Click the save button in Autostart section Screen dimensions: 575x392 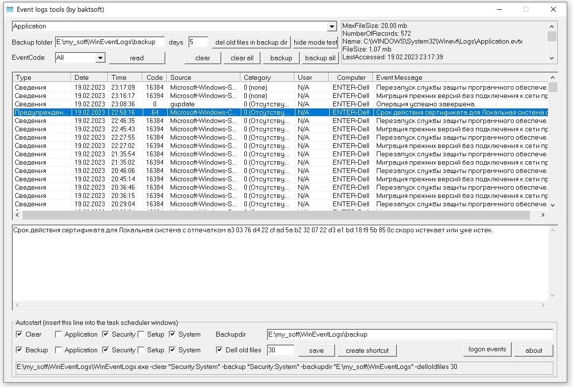click(316, 350)
